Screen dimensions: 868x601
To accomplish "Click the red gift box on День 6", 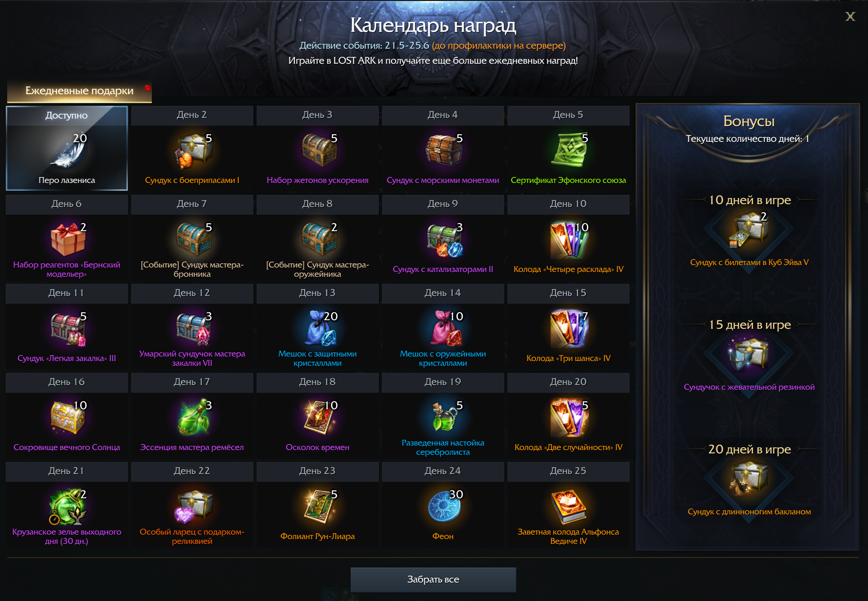I will [68, 239].
